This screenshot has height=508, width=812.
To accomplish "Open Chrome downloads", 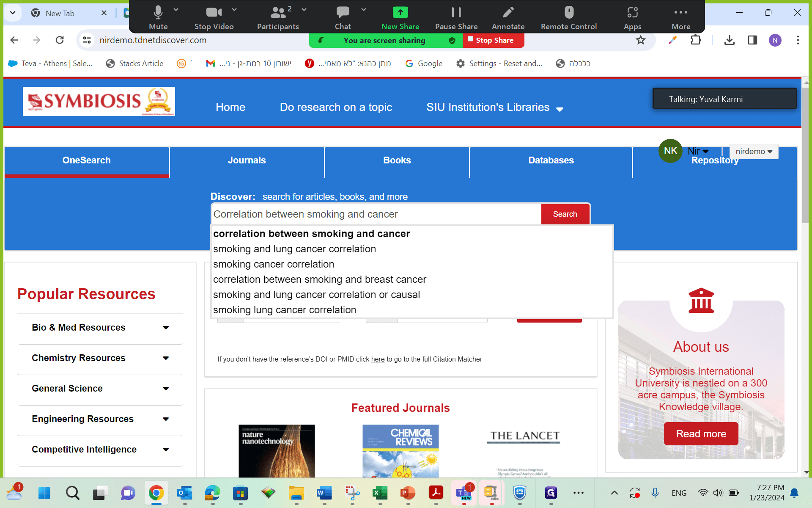I will click(x=730, y=40).
